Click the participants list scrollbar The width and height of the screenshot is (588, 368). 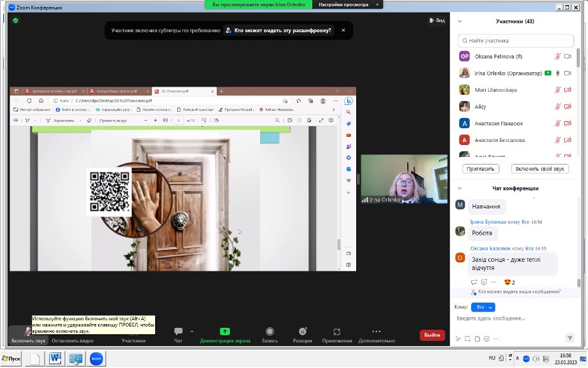tap(578, 58)
